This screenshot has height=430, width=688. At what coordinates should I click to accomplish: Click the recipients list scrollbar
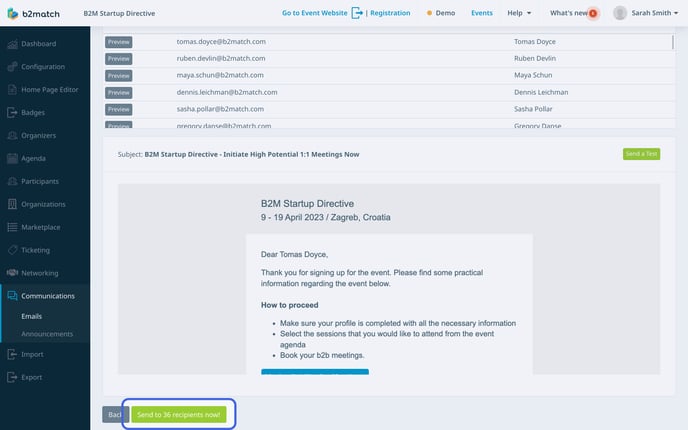pyautogui.click(x=673, y=42)
